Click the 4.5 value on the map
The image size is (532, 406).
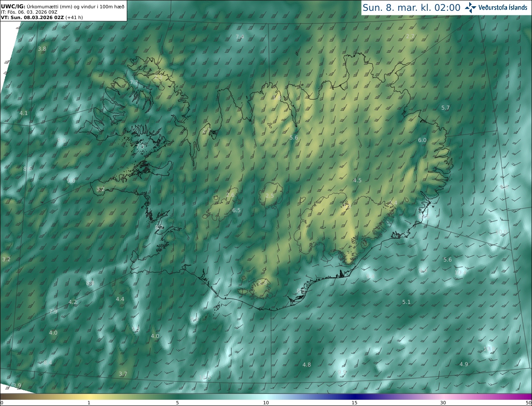tap(357, 180)
